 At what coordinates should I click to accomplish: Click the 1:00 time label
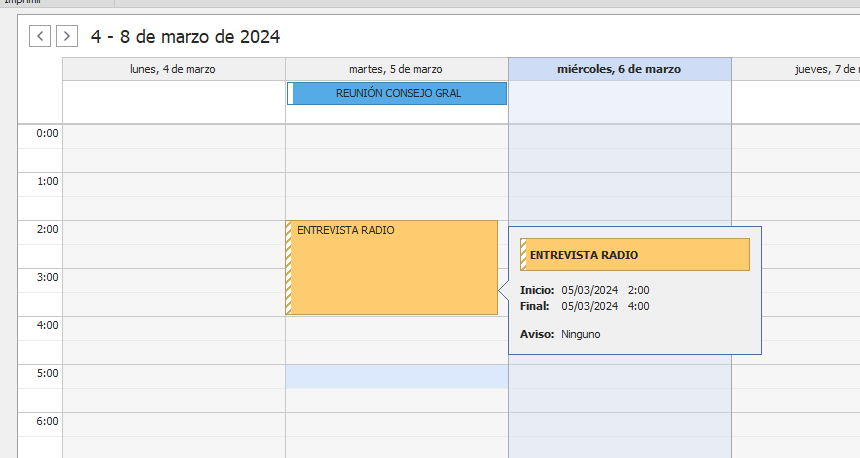point(47,181)
